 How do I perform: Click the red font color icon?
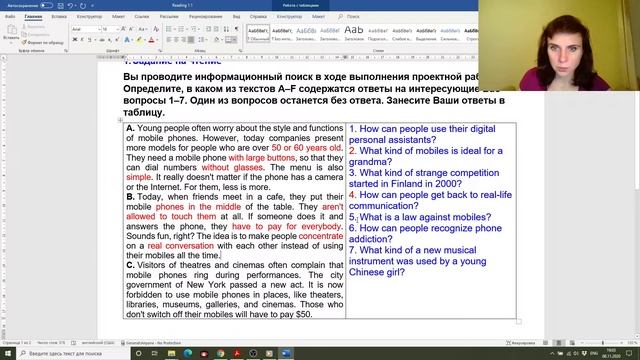[x=151, y=40]
